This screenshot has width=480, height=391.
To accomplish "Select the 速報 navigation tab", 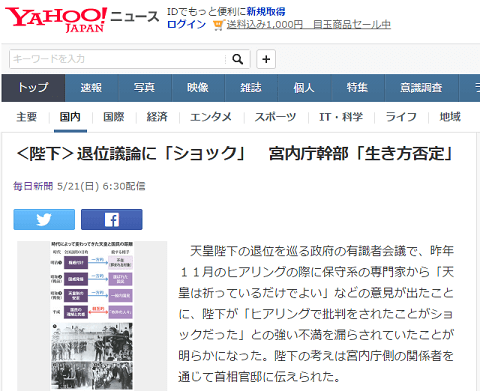I will [91, 88].
